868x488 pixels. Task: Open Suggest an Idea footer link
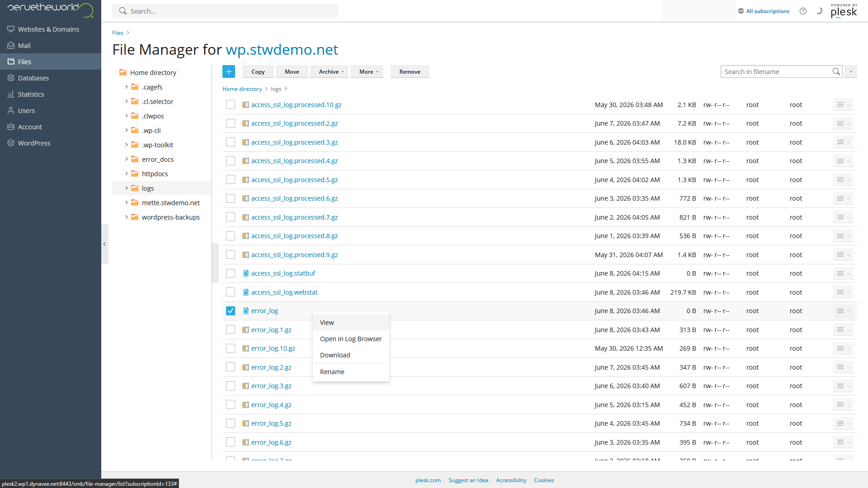pos(468,480)
